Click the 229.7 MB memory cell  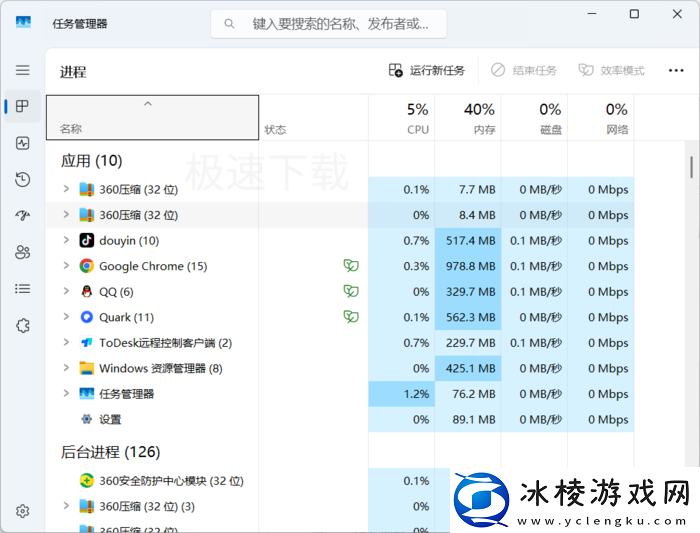468,343
